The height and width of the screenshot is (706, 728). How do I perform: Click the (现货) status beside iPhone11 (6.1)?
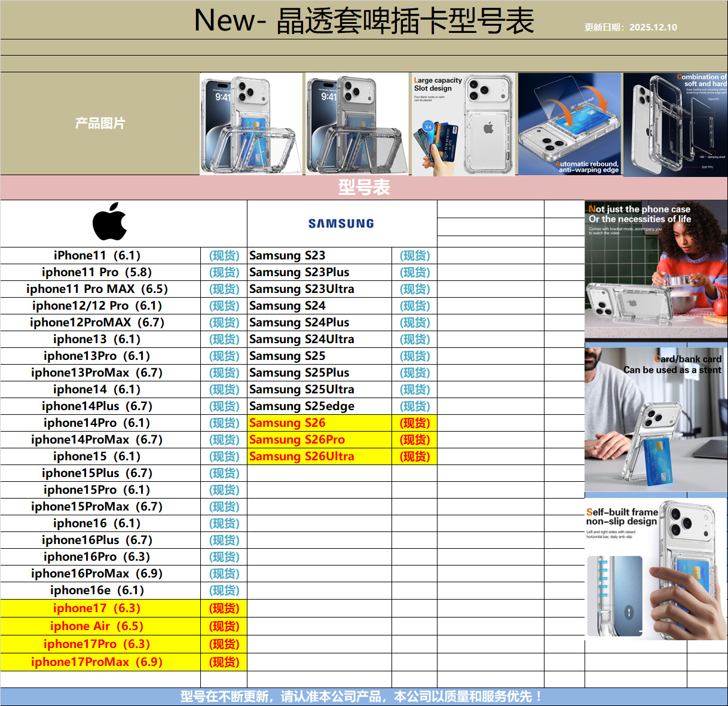(224, 255)
